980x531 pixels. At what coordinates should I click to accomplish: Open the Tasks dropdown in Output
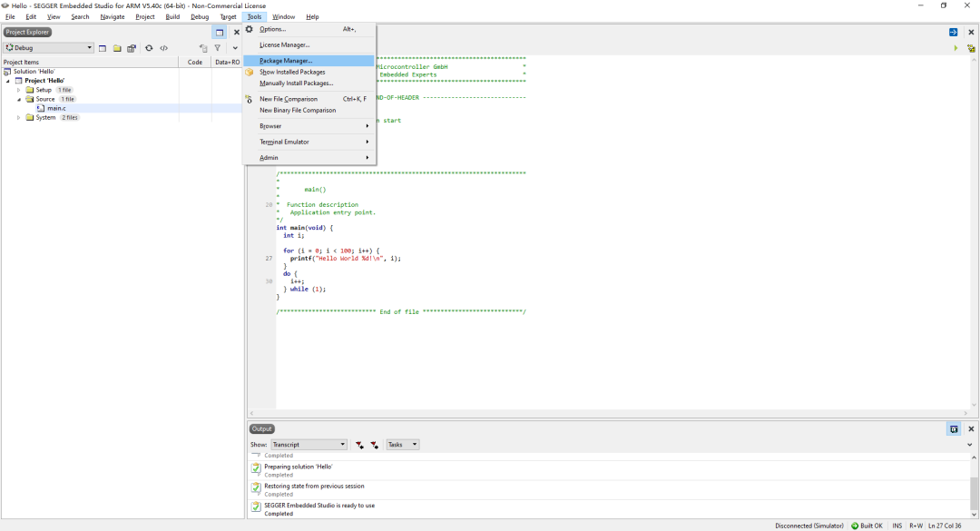coord(403,445)
